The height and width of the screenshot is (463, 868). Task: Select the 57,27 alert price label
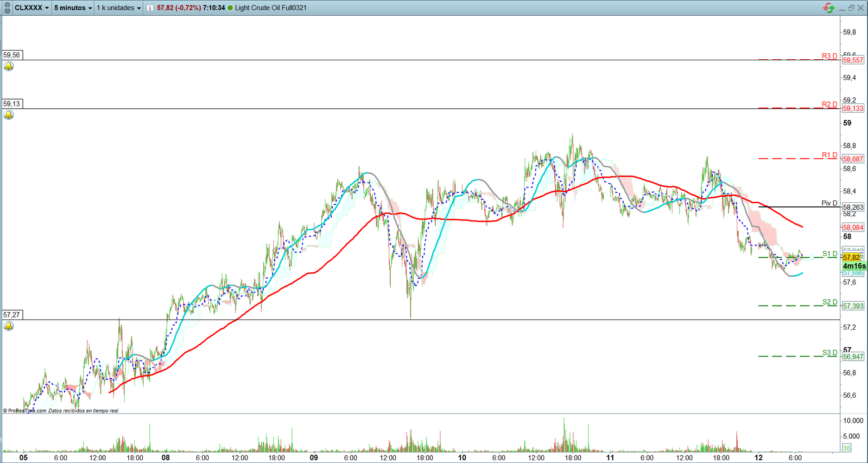12,315
